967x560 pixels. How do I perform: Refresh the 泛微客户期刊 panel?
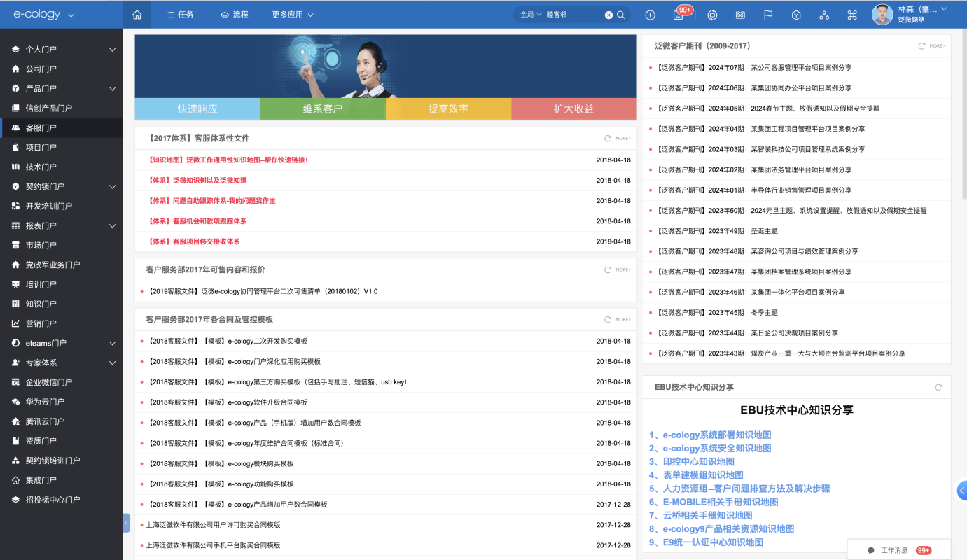[x=921, y=46]
